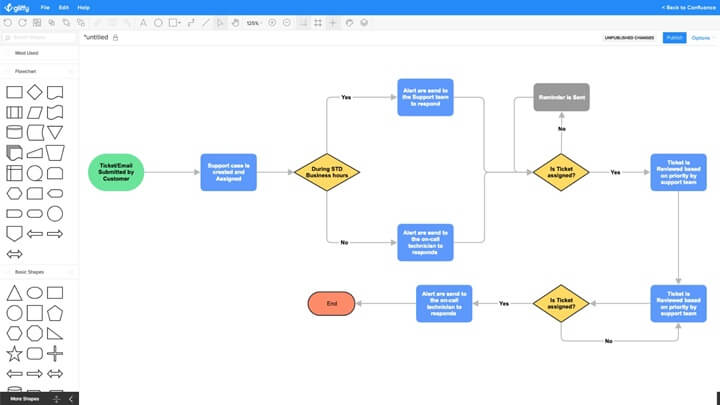Click the fit to screen icon
Screen dimensions: 720x405
(x=318, y=22)
